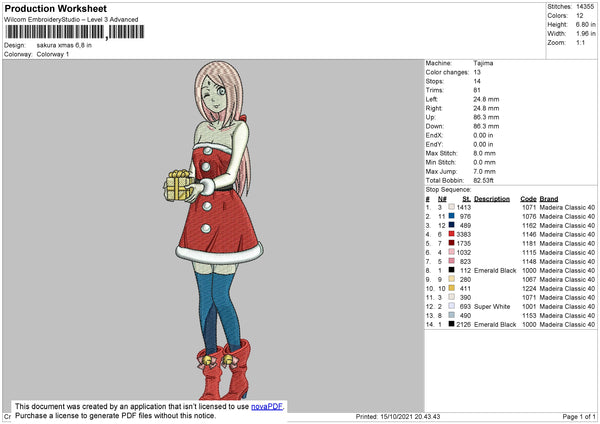Select the dark red swatch for stop 5
This screenshot has height=424, width=600.
(452, 243)
